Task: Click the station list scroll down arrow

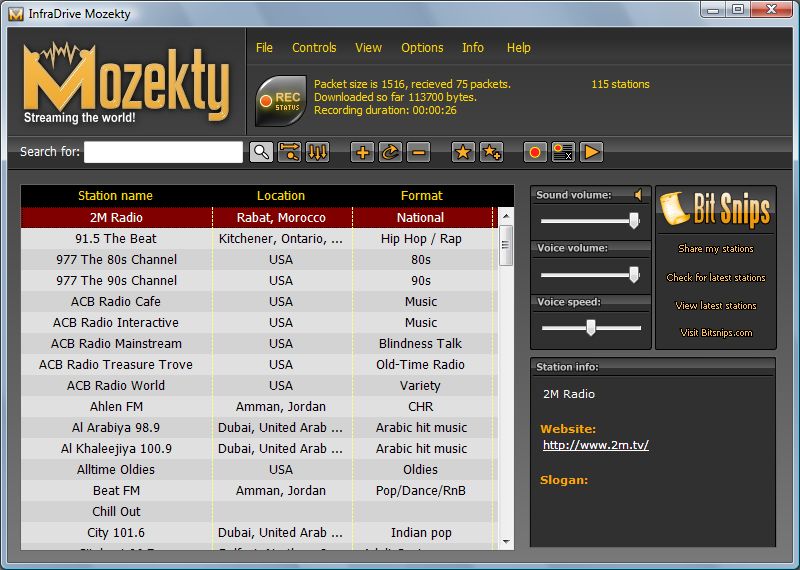Action: (506, 542)
